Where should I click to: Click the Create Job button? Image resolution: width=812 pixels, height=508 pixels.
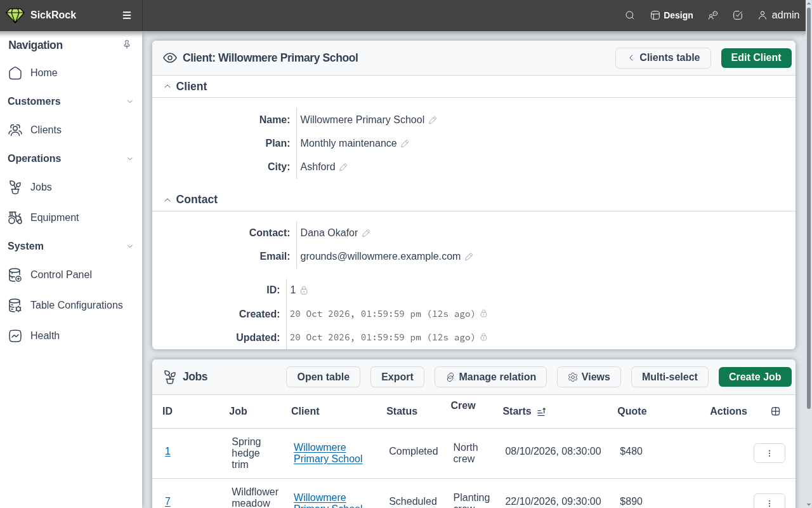point(755,377)
